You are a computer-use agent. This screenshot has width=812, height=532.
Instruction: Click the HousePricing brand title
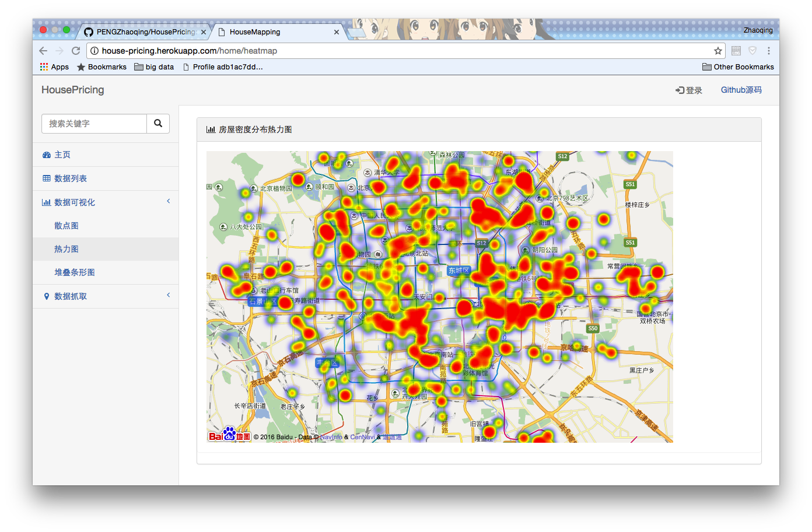[73, 90]
